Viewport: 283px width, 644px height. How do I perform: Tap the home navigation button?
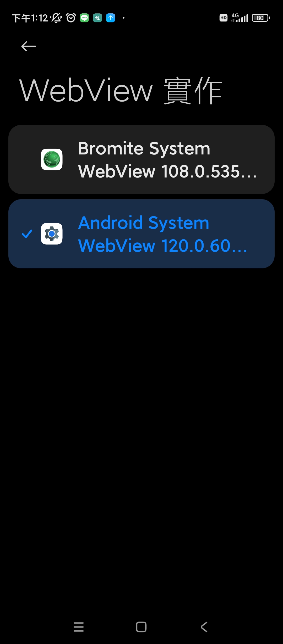[x=141, y=627]
